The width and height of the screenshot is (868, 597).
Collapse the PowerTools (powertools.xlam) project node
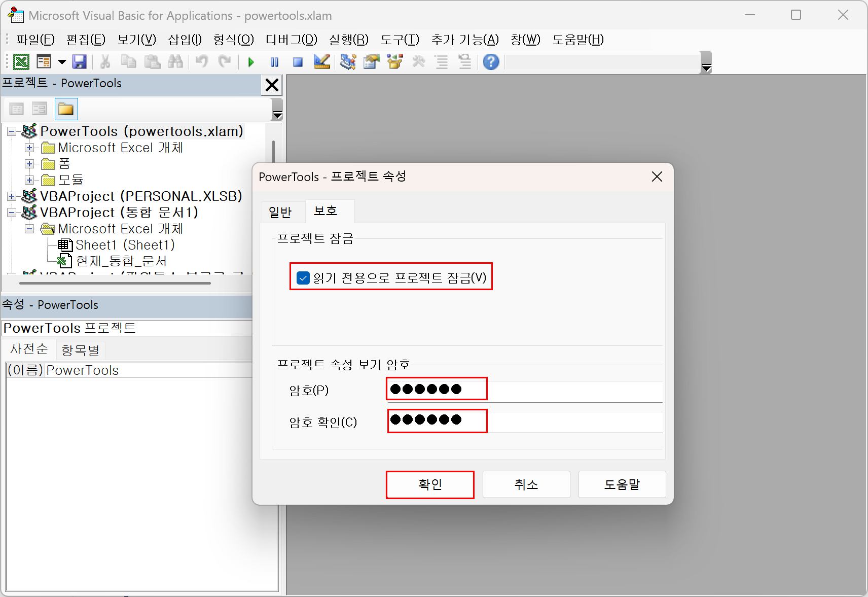12,132
